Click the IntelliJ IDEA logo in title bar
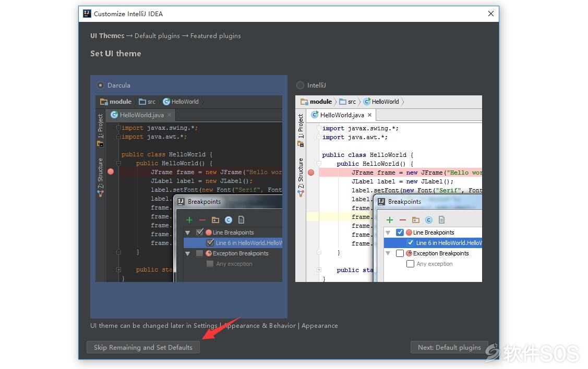 (87, 14)
